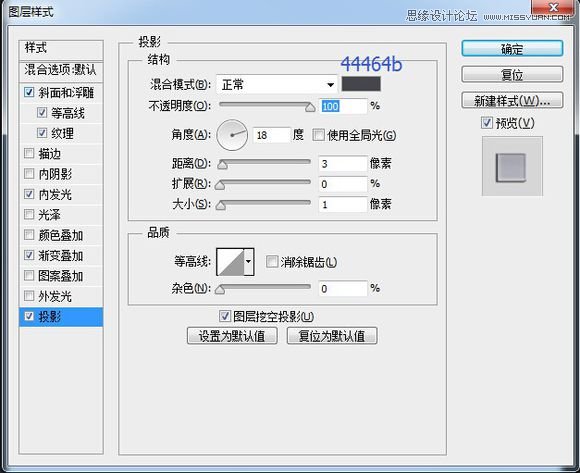The height and width of the screenshot is (473, 580).
Task: Click the 大小 slider track
Action: 265,203
